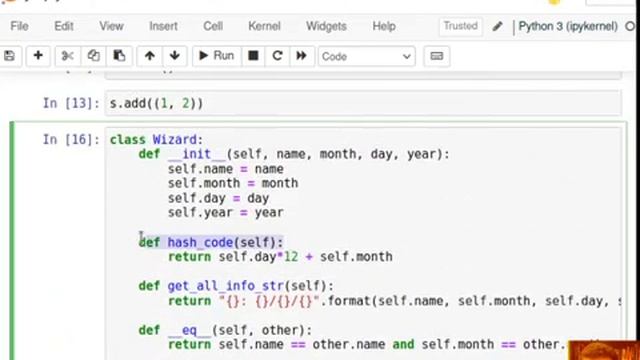
Task: Restart kernel and rerun all cells
Action: click(x=301, y=56)
